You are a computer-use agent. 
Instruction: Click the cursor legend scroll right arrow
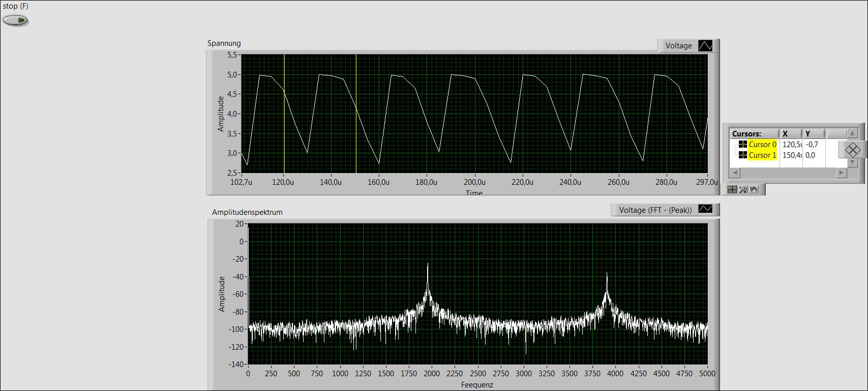(842, 173)
